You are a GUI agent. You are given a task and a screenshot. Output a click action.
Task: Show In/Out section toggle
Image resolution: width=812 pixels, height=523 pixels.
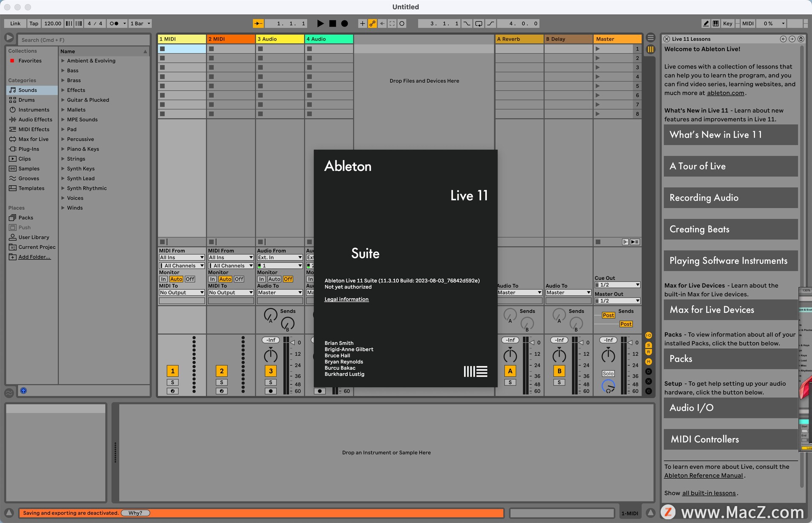coord(648,336)
